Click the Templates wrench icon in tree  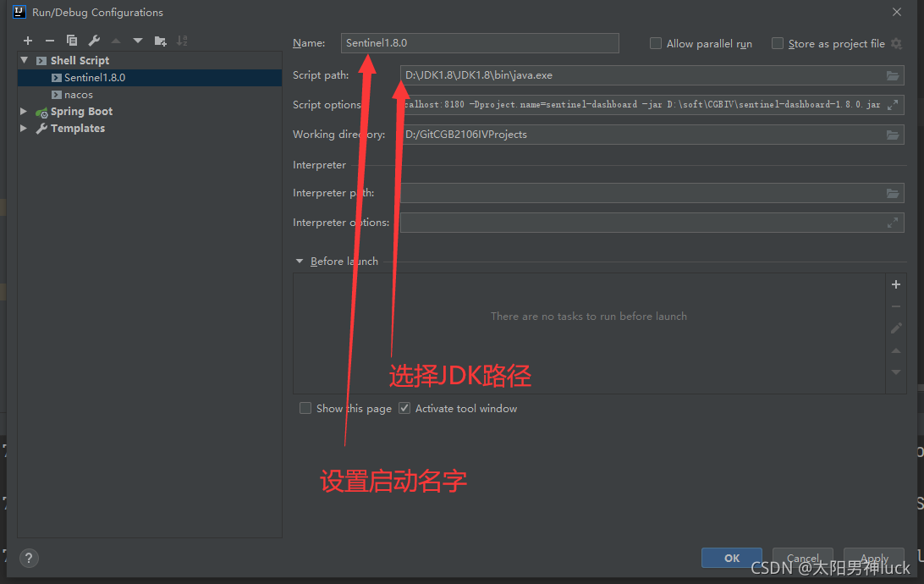(x=41, y=129)
